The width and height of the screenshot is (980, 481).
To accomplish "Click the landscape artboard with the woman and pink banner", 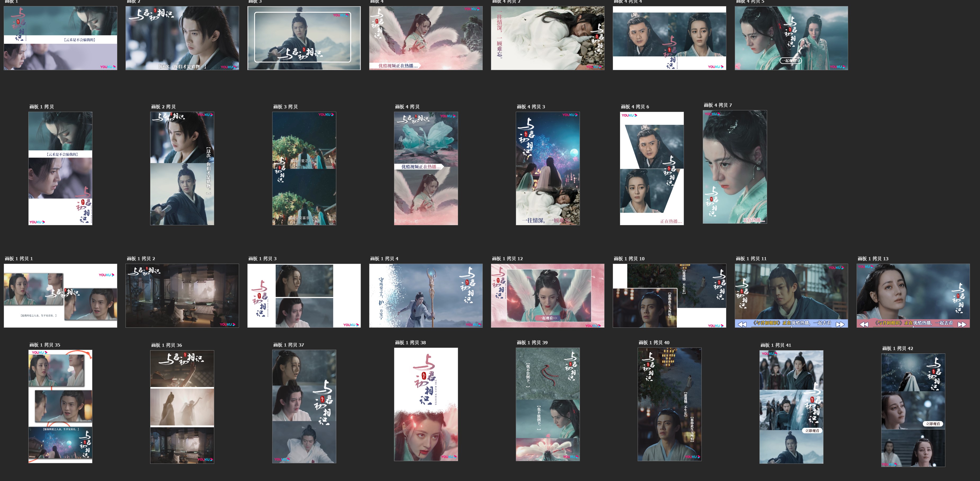I will coord(913,296).
